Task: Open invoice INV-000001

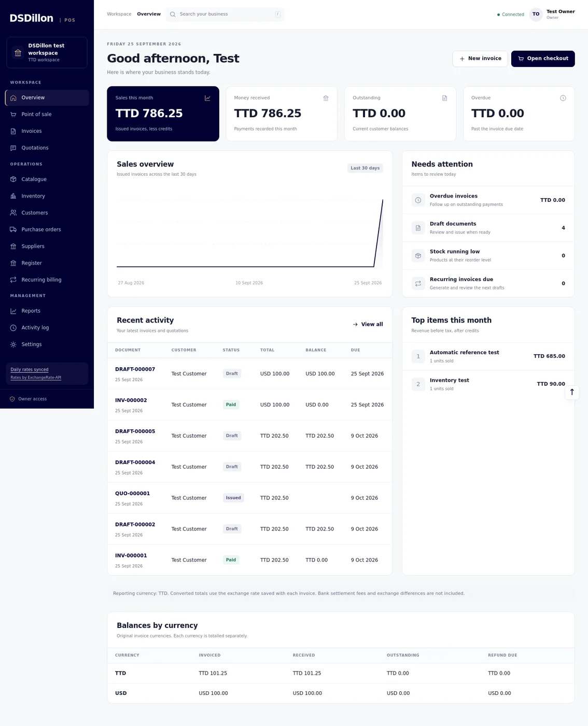Action: 131,556
